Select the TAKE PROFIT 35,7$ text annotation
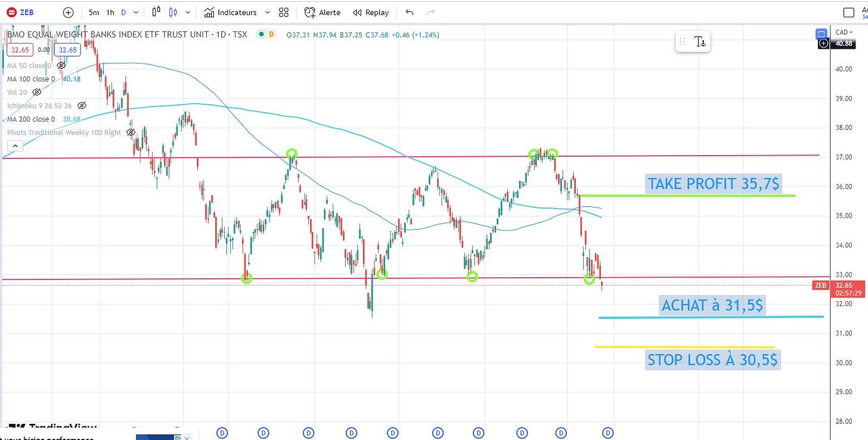The image size is (868, 440). click(713, 184)
